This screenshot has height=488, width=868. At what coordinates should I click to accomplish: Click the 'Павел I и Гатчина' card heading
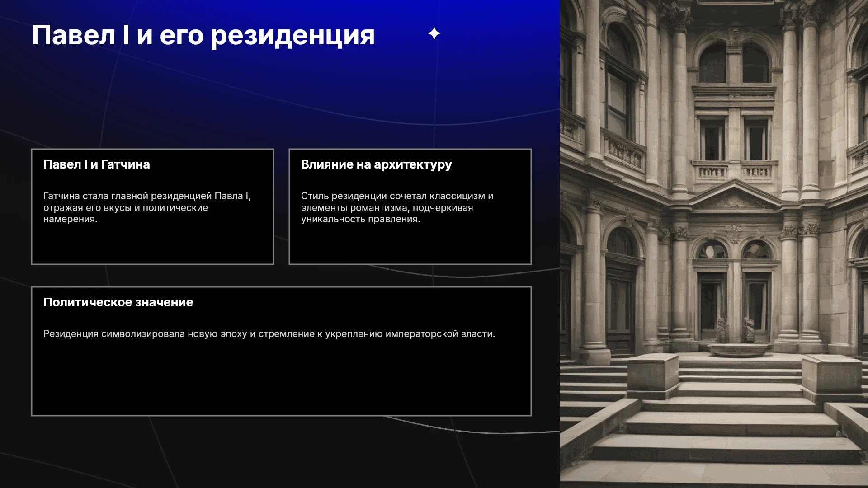(97, 164)
